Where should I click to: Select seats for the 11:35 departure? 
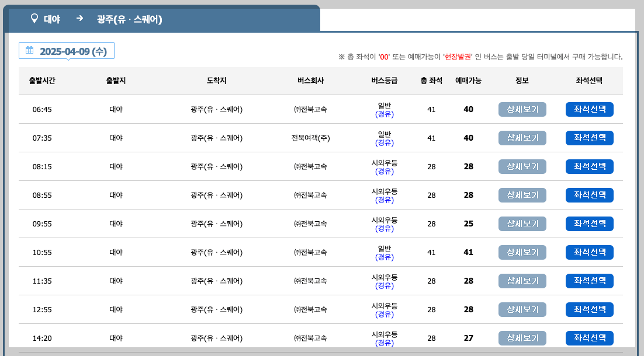[x=589, y=281]
